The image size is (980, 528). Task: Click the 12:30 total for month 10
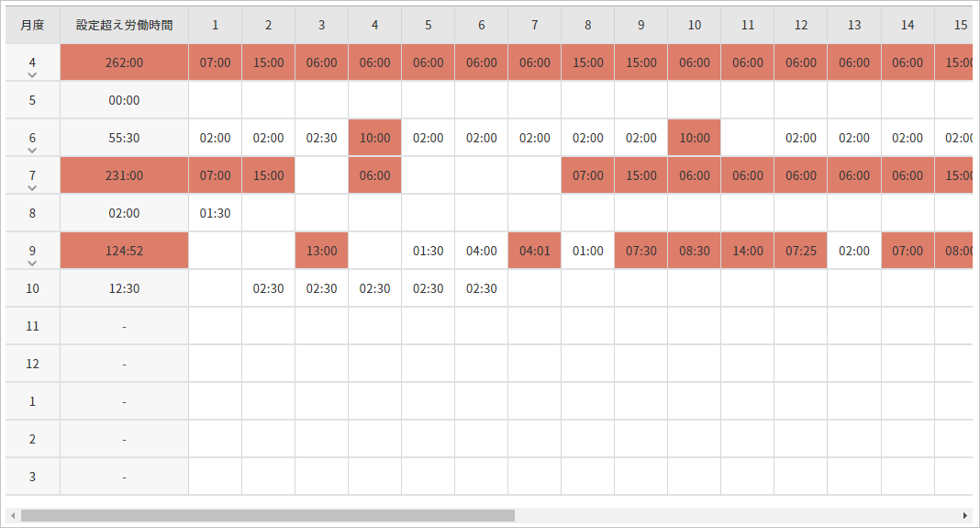(124, 288)
